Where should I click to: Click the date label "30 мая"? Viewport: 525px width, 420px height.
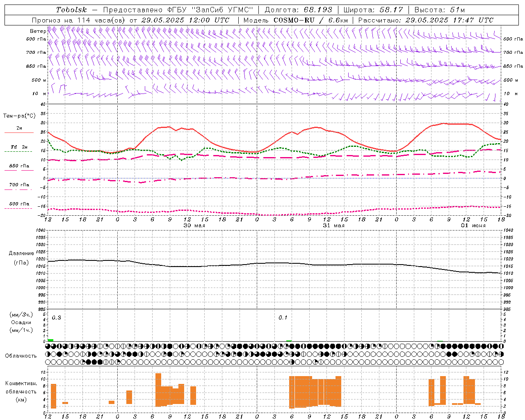point(194,226)
